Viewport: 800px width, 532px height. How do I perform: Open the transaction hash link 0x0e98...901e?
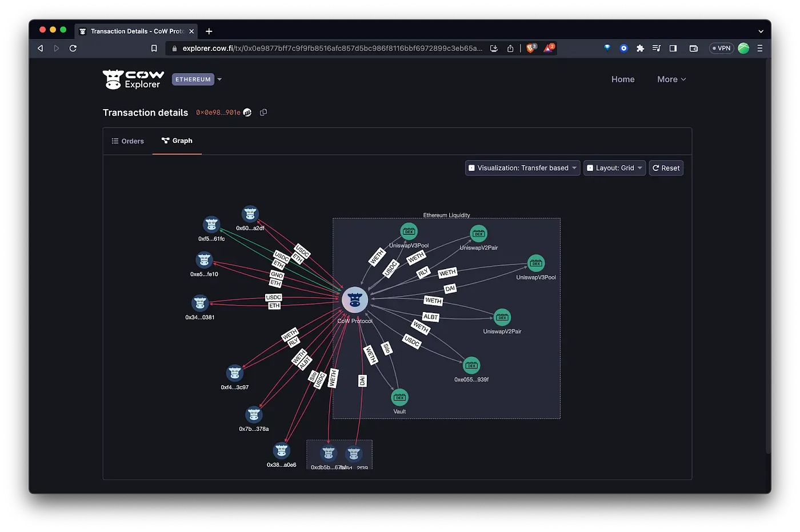(x=218, y=113)
